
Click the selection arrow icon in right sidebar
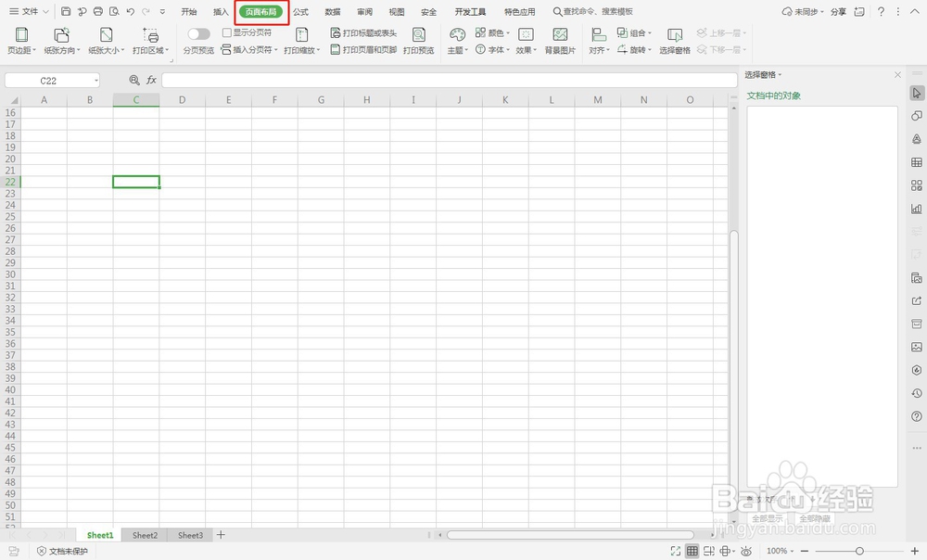[917, 93]
